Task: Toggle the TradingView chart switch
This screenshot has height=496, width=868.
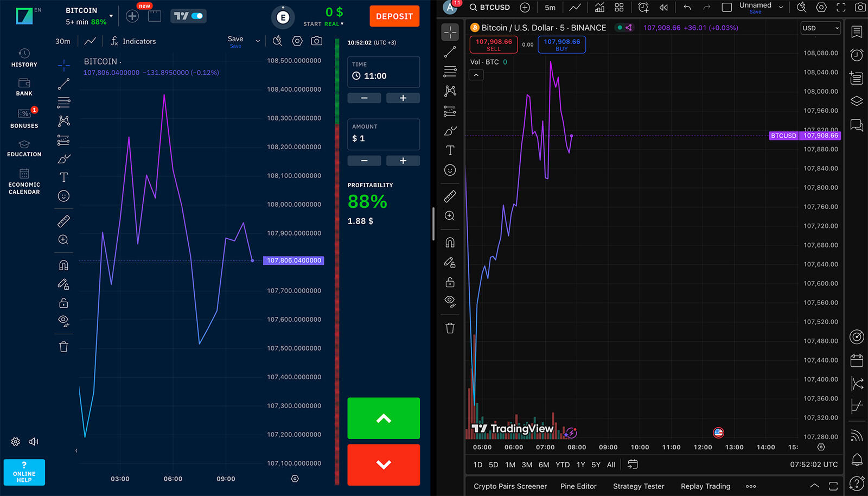Action: [189, 16]
